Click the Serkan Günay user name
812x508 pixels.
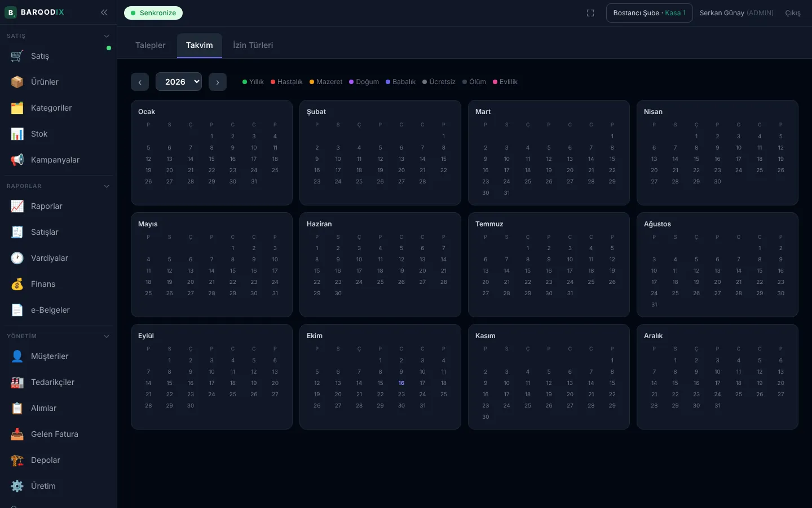[722, 13]
